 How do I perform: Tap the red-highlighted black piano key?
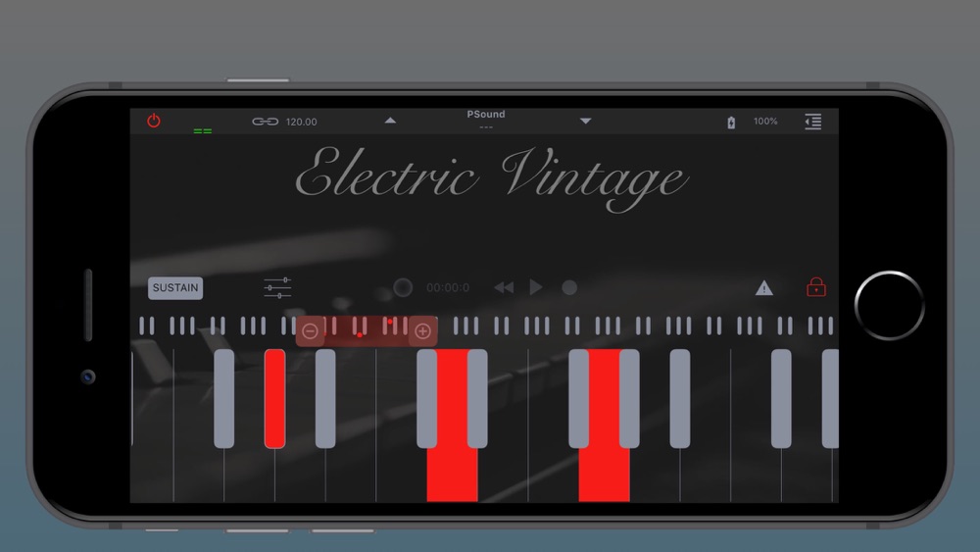click(275, 398)
